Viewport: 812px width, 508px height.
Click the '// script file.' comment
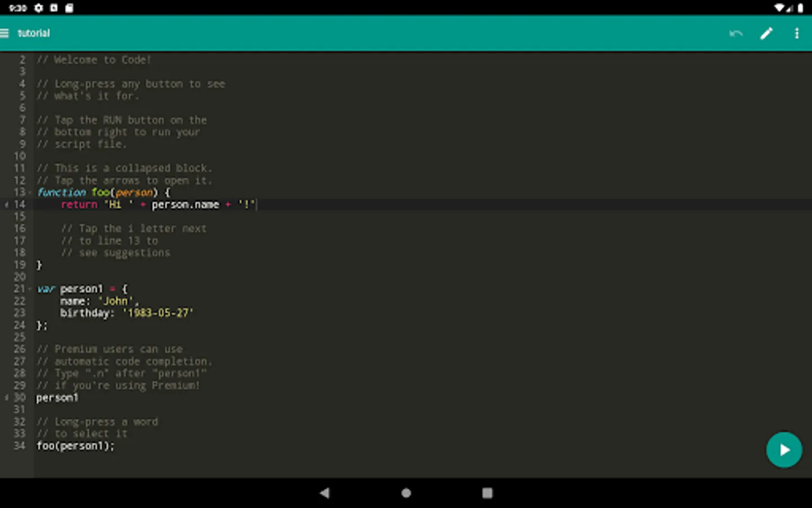pos(82,144)
